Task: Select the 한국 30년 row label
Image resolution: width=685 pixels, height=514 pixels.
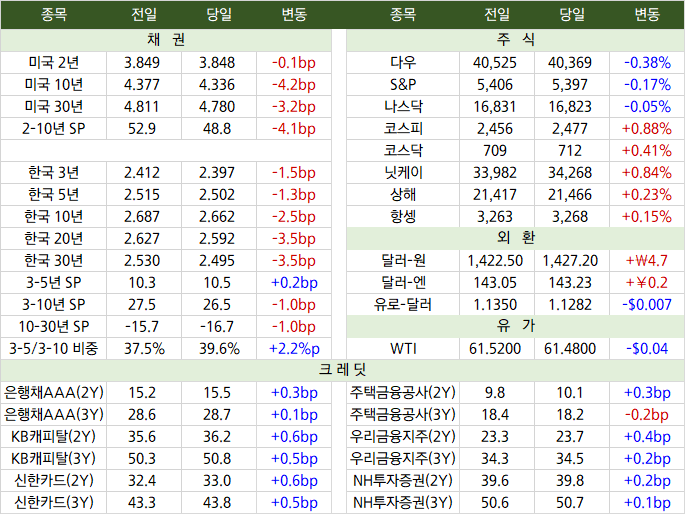Action: tap(54, 261)
